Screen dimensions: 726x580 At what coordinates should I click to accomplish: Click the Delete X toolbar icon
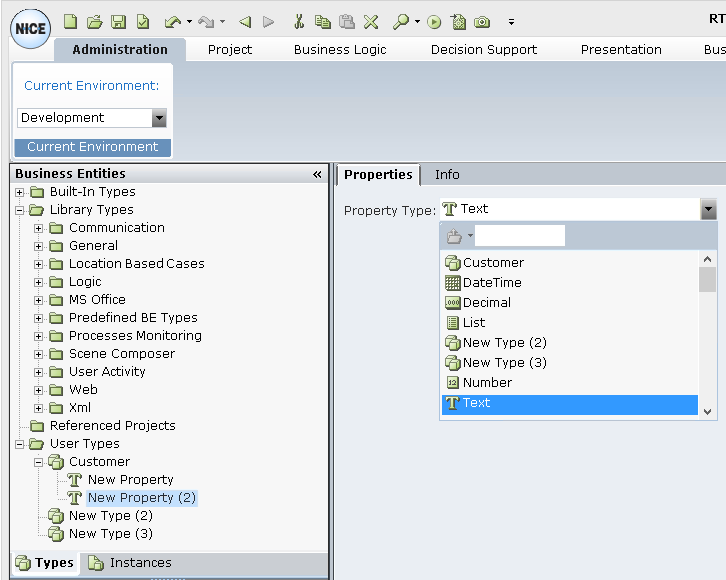(371, 21)
